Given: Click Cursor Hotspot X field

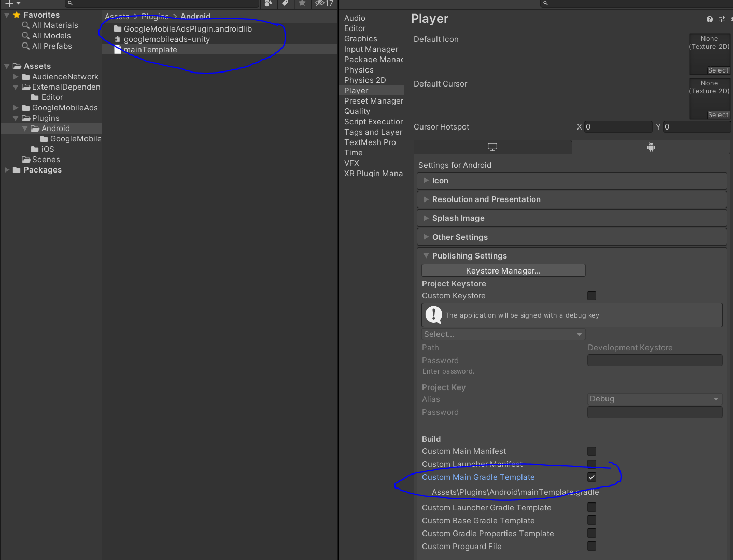Looking at the screenshot, I should tap(618, 127).
